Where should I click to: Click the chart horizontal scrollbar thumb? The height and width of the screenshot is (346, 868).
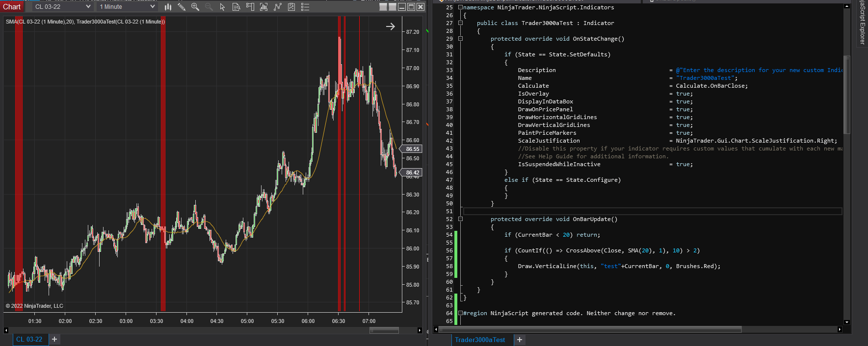(x=384, y=330)
